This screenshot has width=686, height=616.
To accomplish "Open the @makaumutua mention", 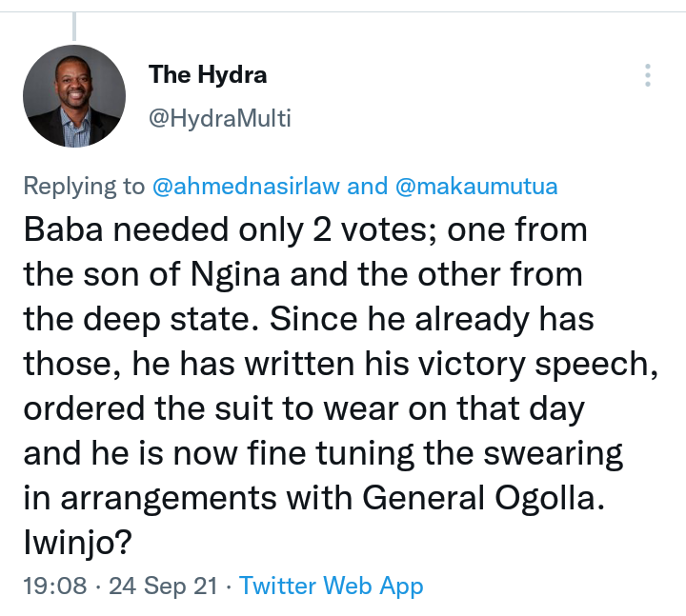I will coord(476,186).
